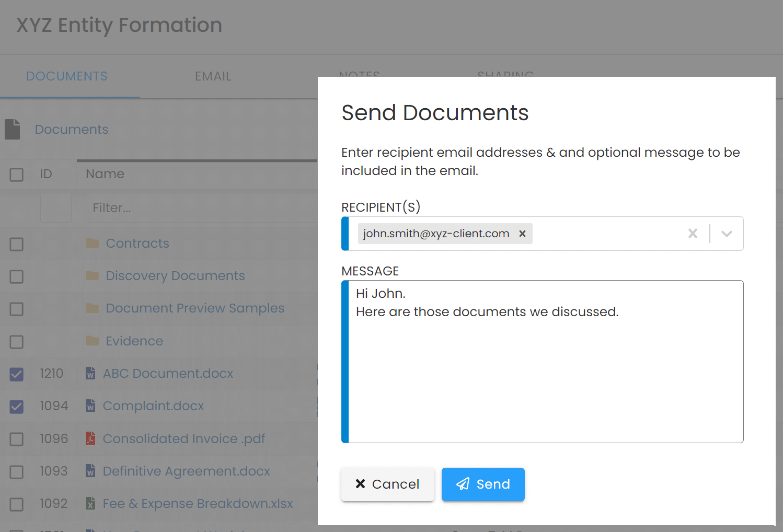The width and height of the screenshot is (783, 532).
Task: Open the Discovery Documents folder link
Action: click(175, 275)
